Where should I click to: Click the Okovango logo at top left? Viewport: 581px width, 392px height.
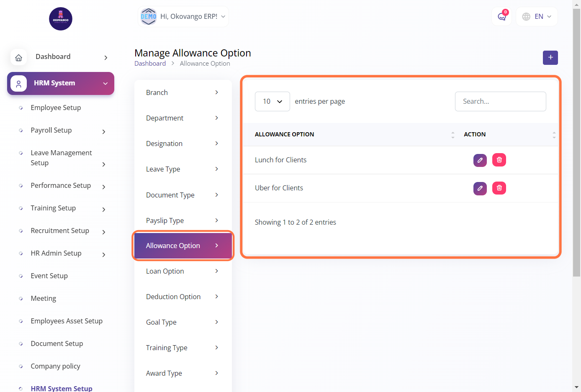[61, 19]
